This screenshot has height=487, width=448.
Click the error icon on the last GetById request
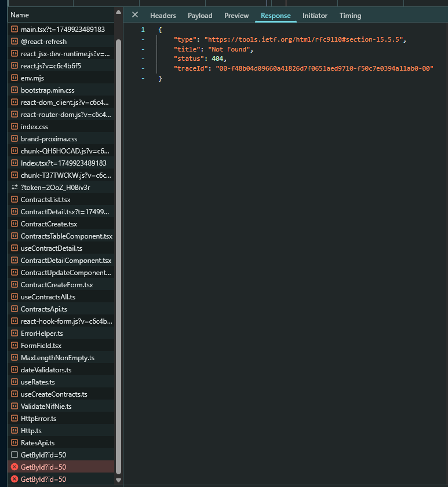tap(14, 479)
